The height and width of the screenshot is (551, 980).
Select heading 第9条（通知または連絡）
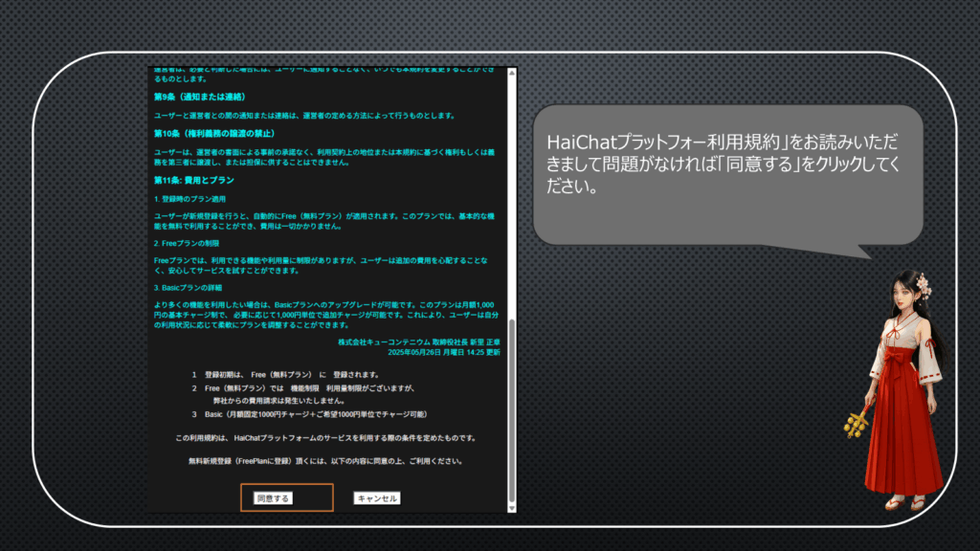tap(201, 97)
